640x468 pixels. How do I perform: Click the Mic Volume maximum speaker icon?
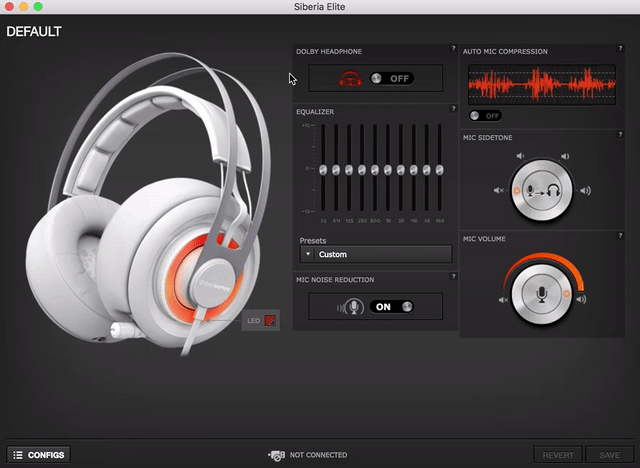[x=581, y=299]
